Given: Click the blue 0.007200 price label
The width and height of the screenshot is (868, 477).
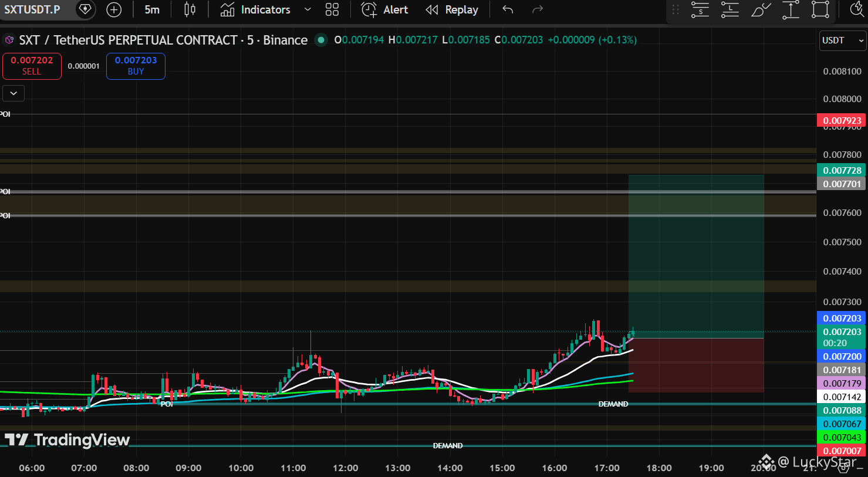Looking at the screenshot, I should pyautogui.click(x=842, y=356).
